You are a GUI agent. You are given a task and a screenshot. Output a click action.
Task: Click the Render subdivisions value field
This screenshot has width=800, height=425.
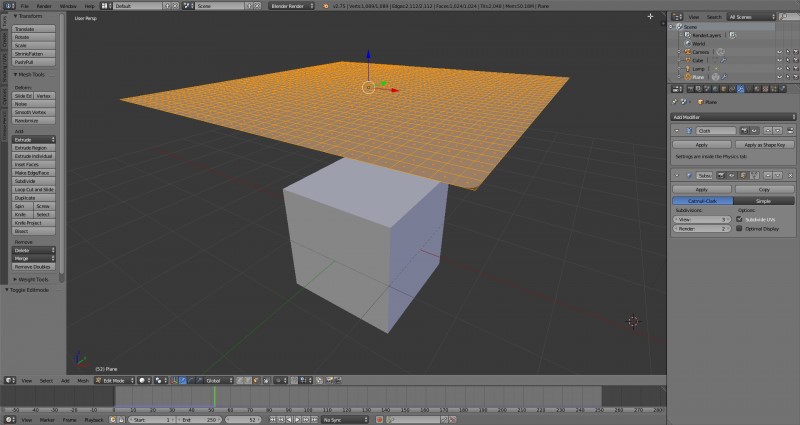point(702,229)
